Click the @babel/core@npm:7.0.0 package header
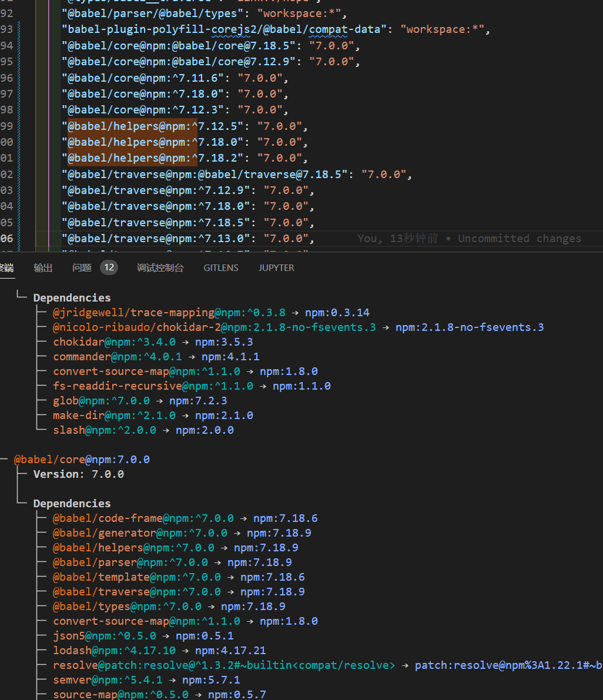This screenshot has width=603, height=700. (82, 460)
